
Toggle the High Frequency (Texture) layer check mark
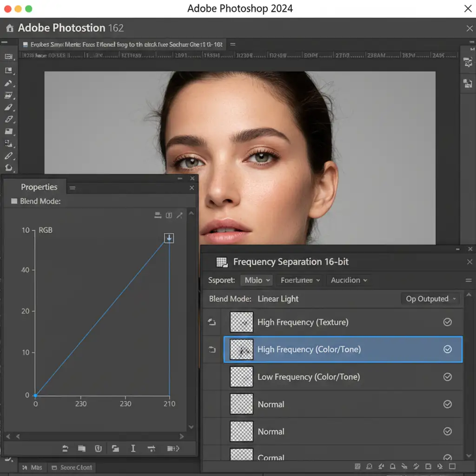(447, 322)
